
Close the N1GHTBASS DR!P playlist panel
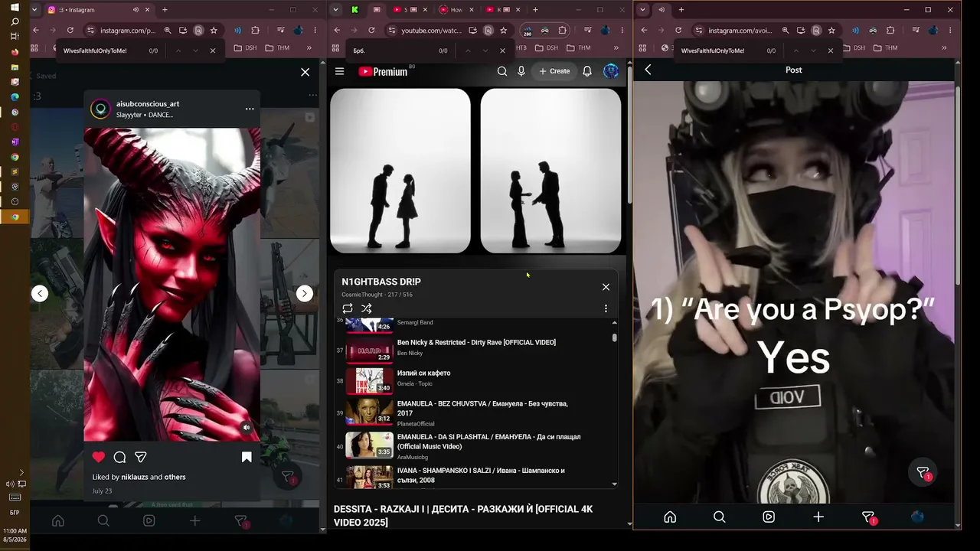click(x=606, y=287)
